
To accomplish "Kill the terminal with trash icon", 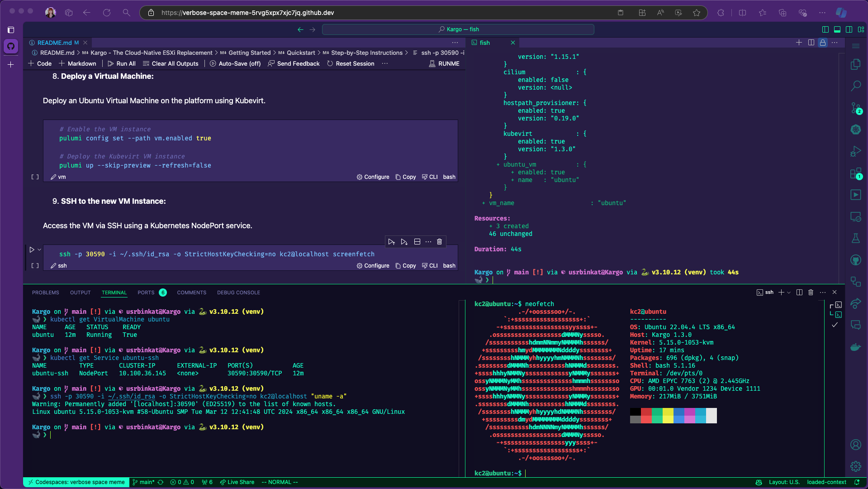I will [x=811, y=292].
